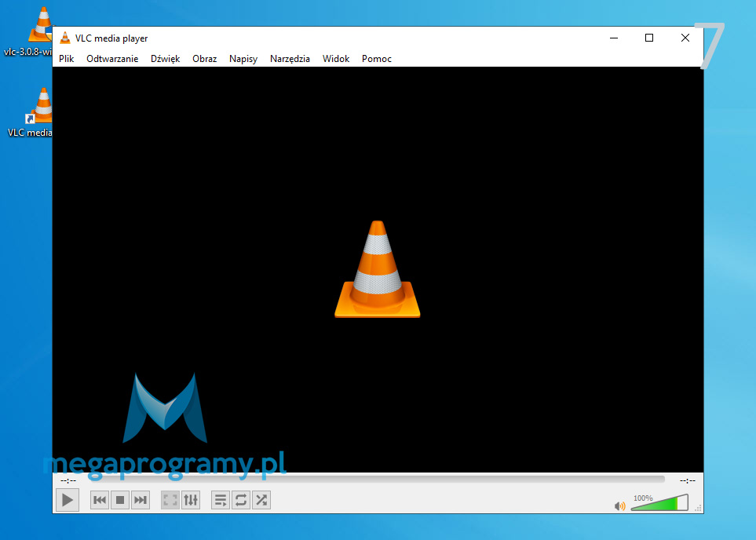
Task: Open the Dźwięk menu
Action: (x=166, y=59)
